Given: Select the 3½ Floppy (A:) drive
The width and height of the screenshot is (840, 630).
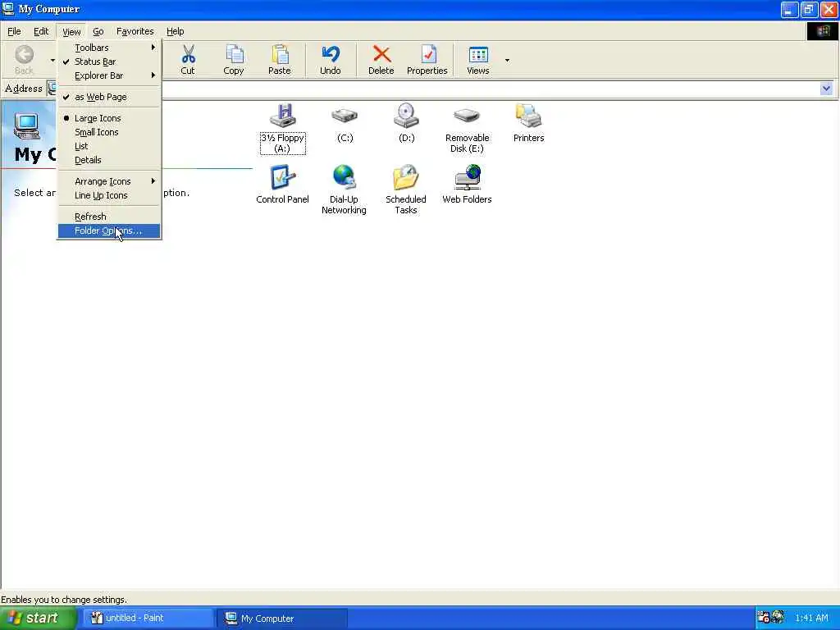Looking at the screenshot, I should [x=282, y=129].
